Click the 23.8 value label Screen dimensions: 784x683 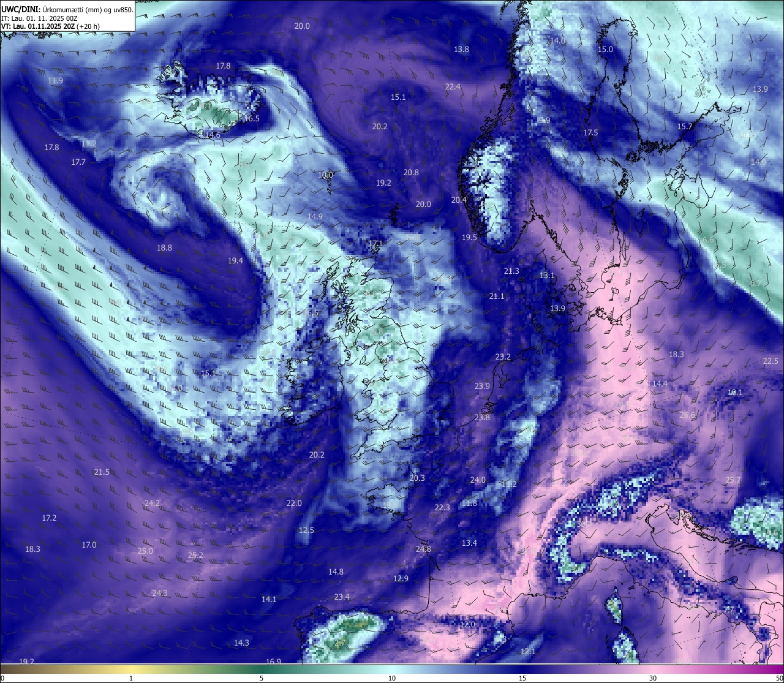482,417
